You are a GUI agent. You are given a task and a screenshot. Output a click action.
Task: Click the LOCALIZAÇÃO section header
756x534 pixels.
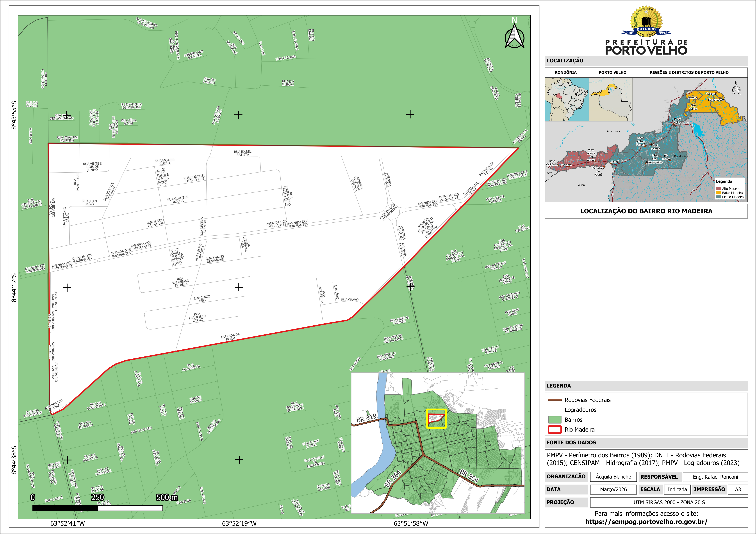pyautogui.click(x=565, y=61)
